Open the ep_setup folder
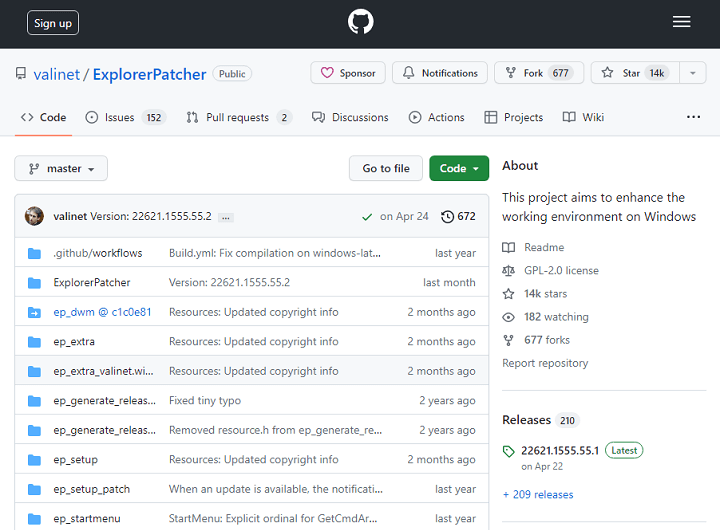 tap(75, 460)
